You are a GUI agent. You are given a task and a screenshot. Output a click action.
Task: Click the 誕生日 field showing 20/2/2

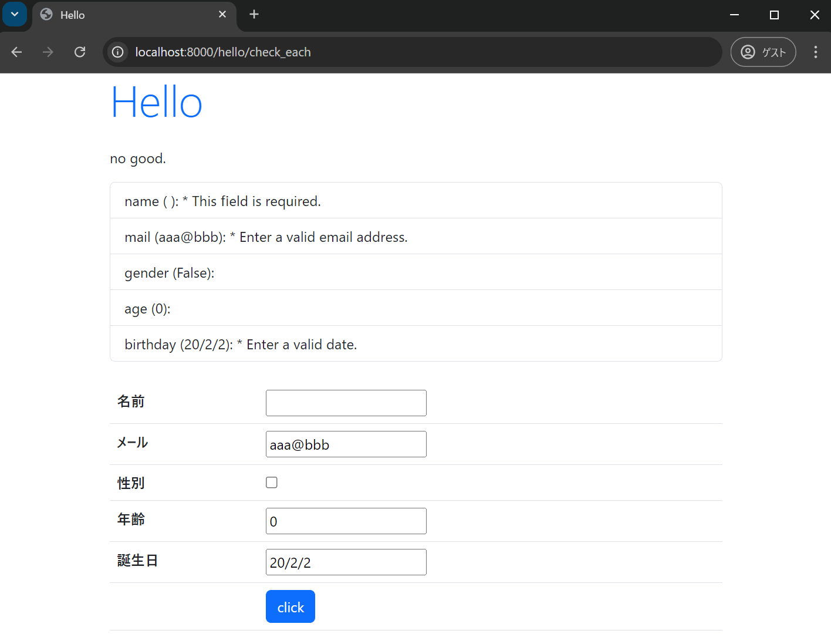(x=346, y=562)
